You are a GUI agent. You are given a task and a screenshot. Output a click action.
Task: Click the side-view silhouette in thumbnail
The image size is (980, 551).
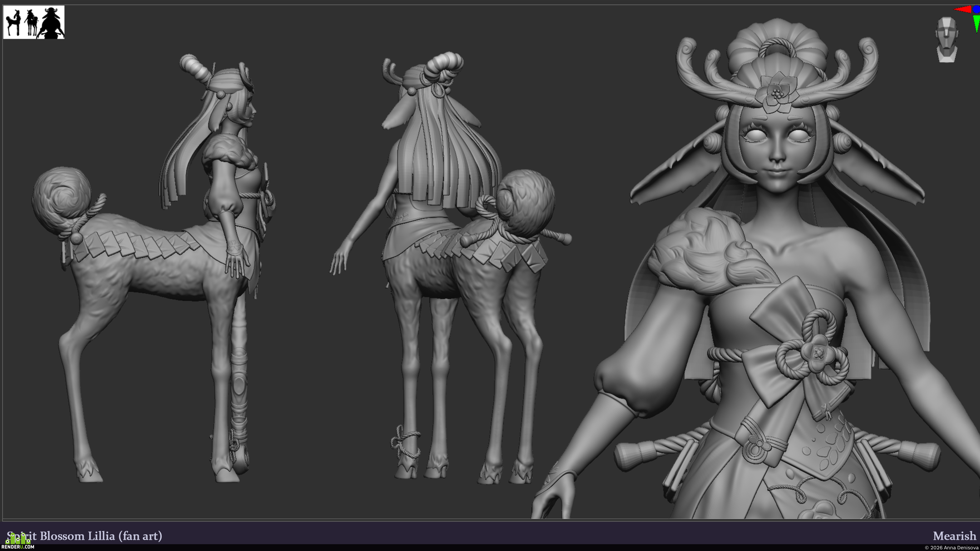pos(13,22)
